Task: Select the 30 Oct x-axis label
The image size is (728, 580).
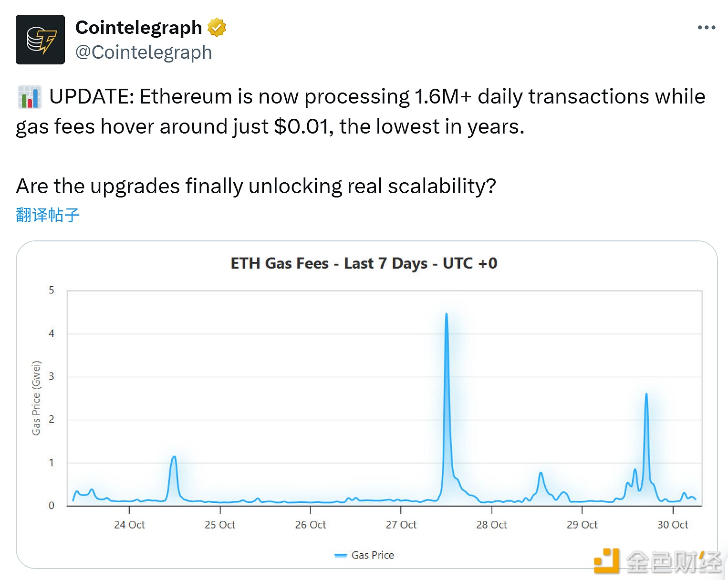Action: 672,525
